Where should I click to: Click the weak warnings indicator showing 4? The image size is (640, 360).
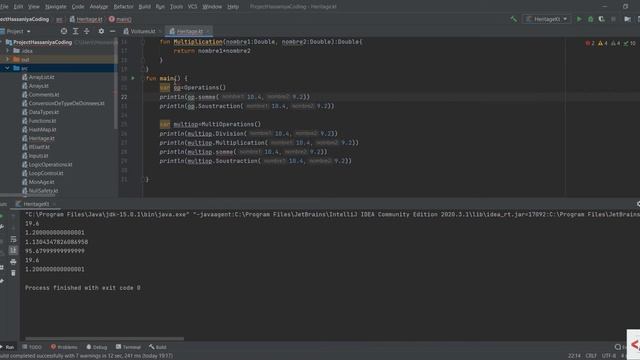click(x=616, y=43)
